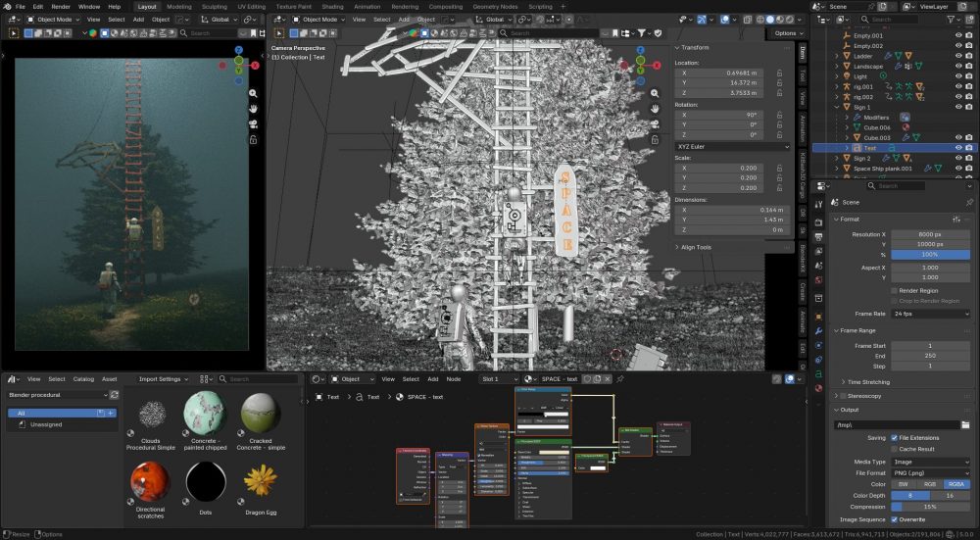Open the XYZ Euler rotation mode dropdown

(731, 147)
